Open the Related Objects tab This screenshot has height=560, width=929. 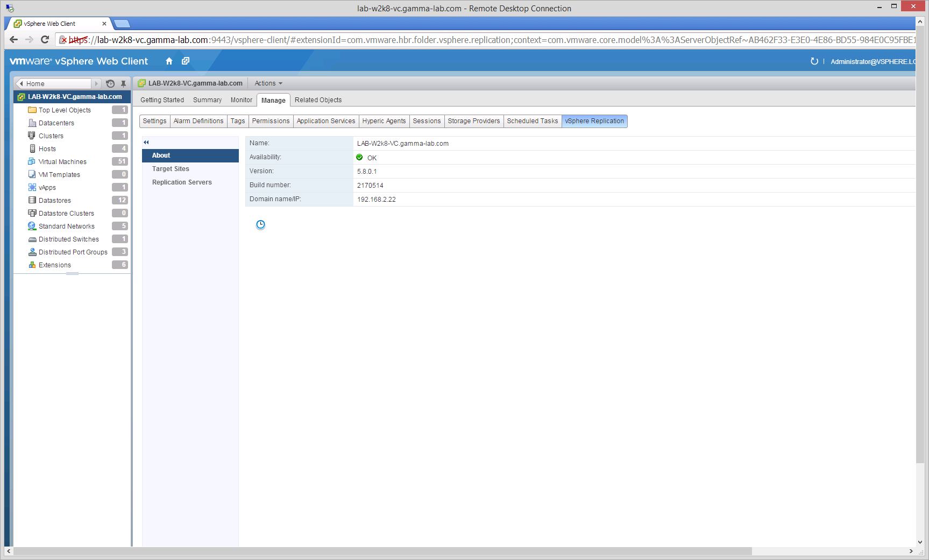(x=318, y=100)
